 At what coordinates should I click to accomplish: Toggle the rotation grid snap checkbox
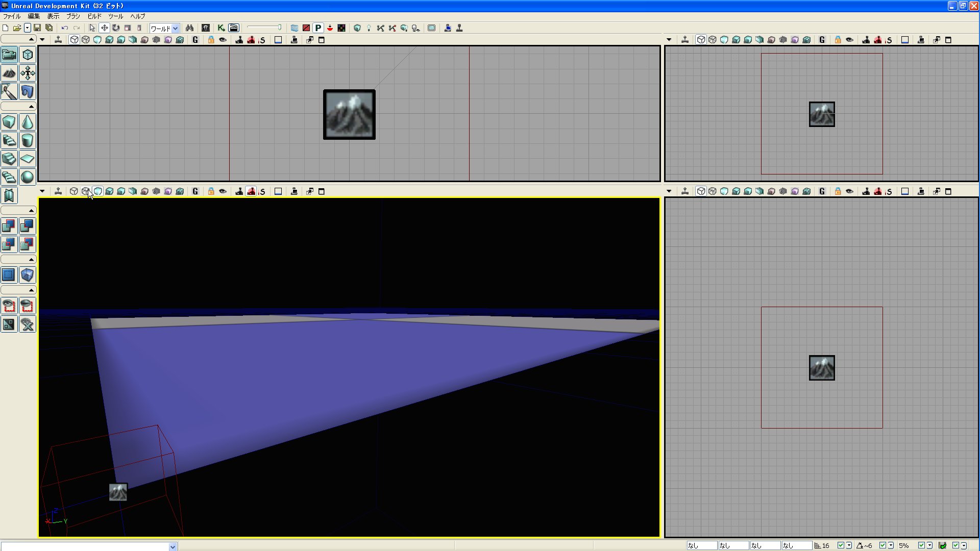(883, 545)
